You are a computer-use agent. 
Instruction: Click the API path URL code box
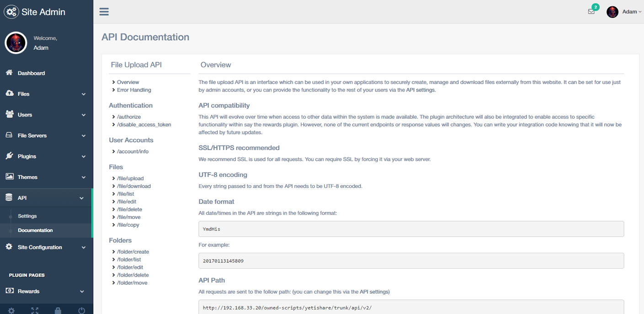tap(411, 307)
